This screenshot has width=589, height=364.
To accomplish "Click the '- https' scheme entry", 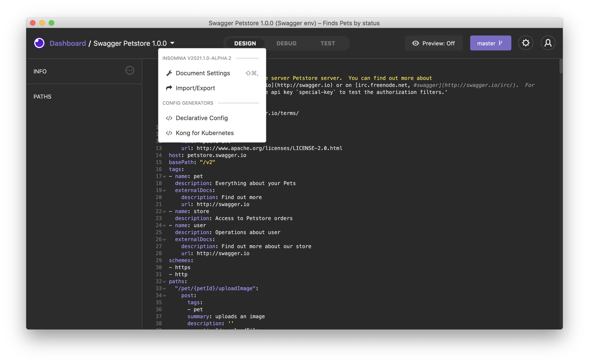I will [x=180, y=268].
